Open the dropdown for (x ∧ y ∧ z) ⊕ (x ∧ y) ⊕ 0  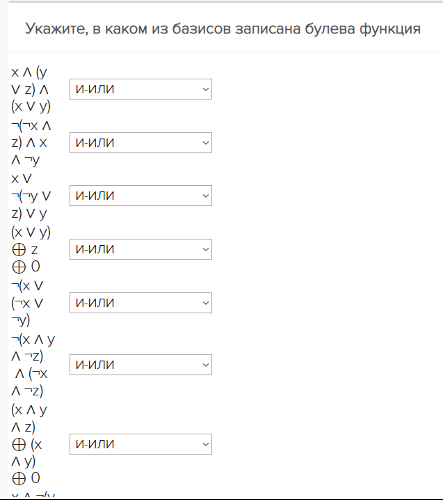(x=140, y=444)
